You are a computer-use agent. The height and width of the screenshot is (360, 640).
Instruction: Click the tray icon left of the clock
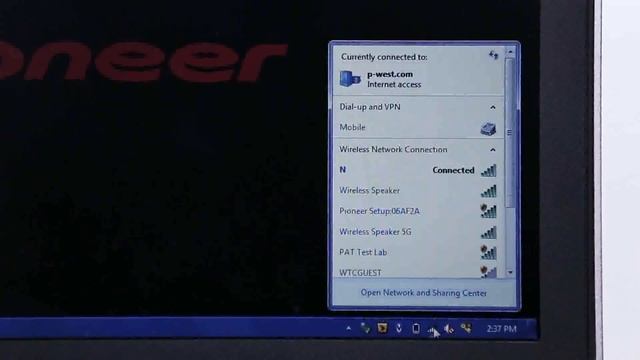[x=466, y=328]
